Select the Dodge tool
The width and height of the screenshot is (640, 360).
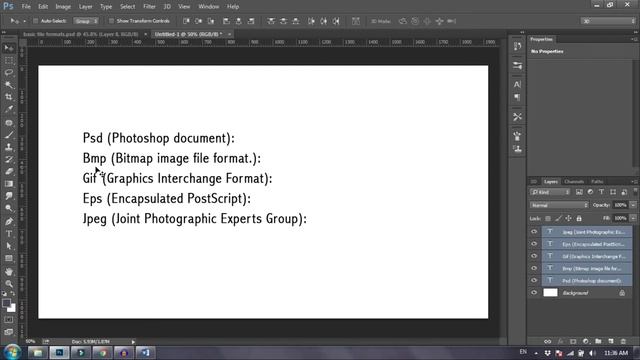tap(9, 208)
